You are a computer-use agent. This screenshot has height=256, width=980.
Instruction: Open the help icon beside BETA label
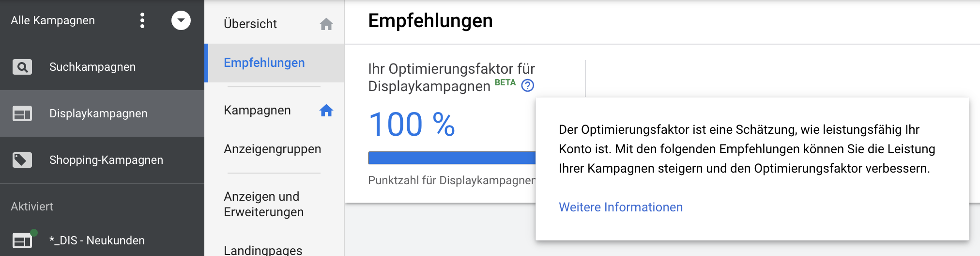tap(527, 86)
